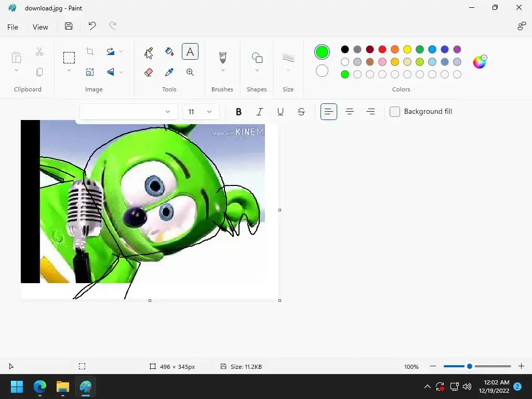Click the share icon at top right

521,26
